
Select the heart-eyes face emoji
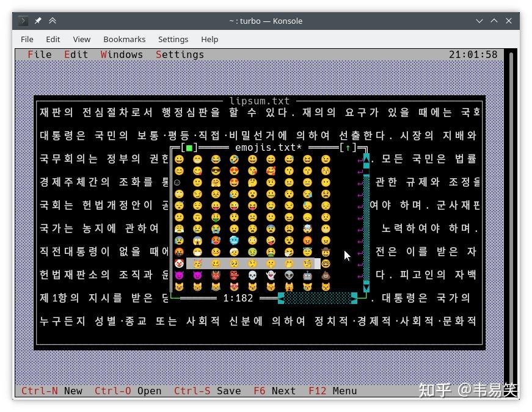234,171
